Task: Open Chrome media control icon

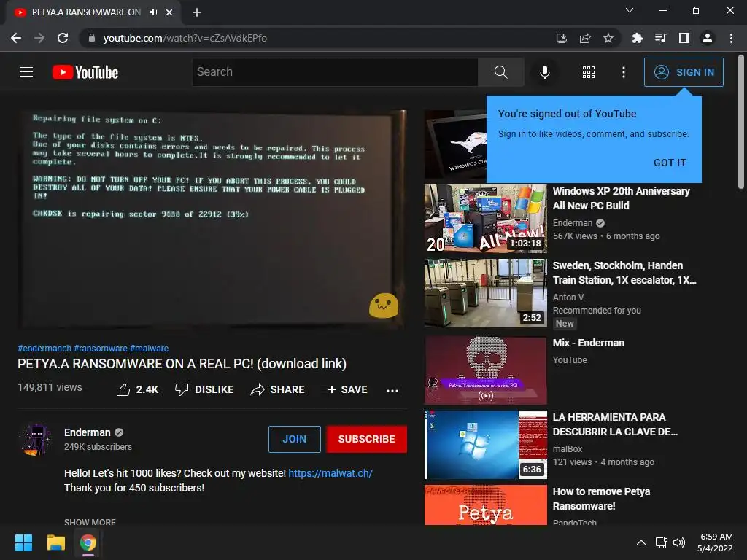Action: pos(660,38)
